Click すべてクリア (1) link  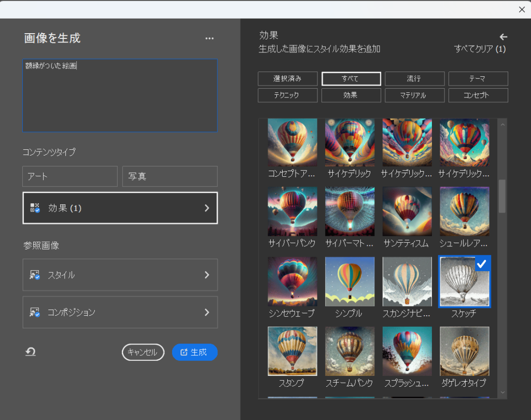click(x=479, y=49)
